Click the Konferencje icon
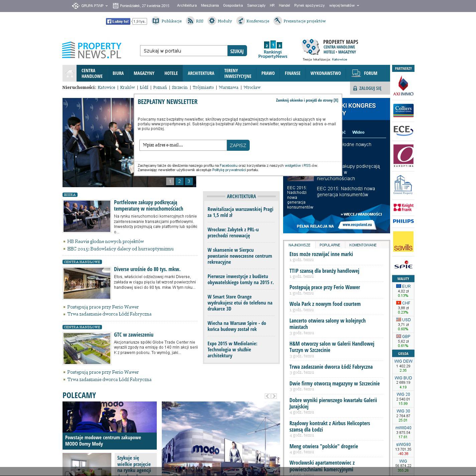Image resolution: width=476 pixels, height=476 pixels. pyautogui.click(x=241, y=21)
